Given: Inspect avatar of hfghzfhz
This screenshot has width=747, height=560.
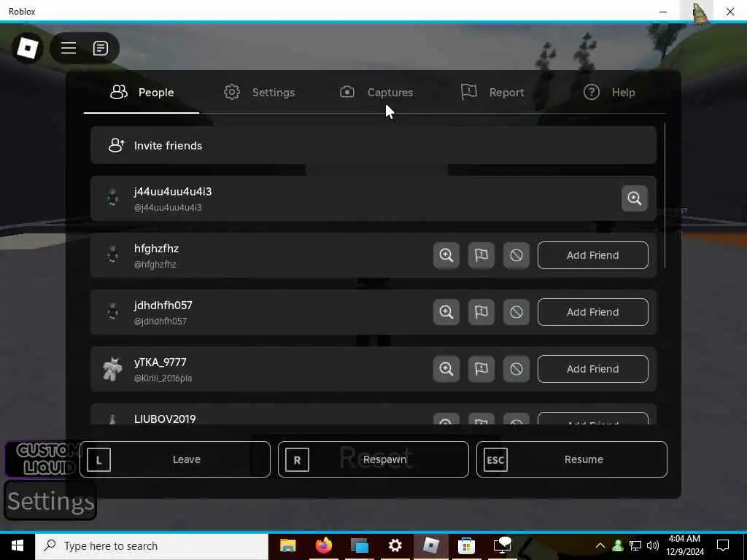Looking at the screenshot, I should coord(446,255).
